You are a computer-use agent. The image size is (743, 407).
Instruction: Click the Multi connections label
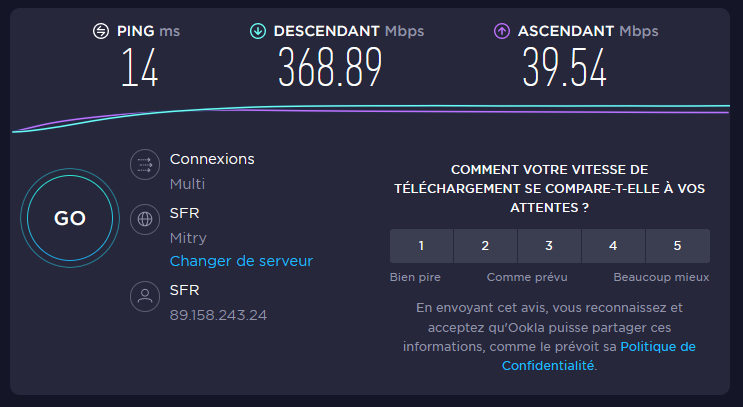coord(187,184)
